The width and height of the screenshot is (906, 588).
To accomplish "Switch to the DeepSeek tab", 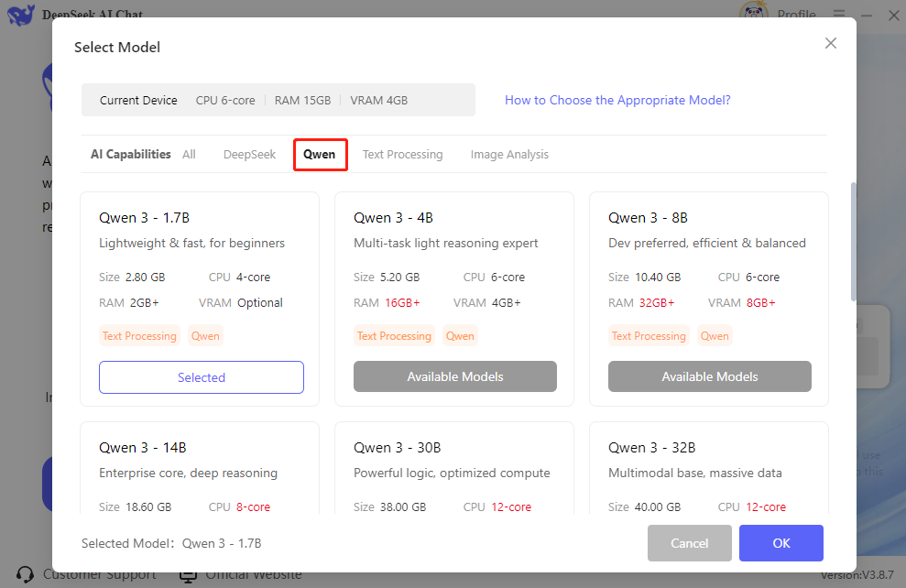I will click(x=249, y=154).
